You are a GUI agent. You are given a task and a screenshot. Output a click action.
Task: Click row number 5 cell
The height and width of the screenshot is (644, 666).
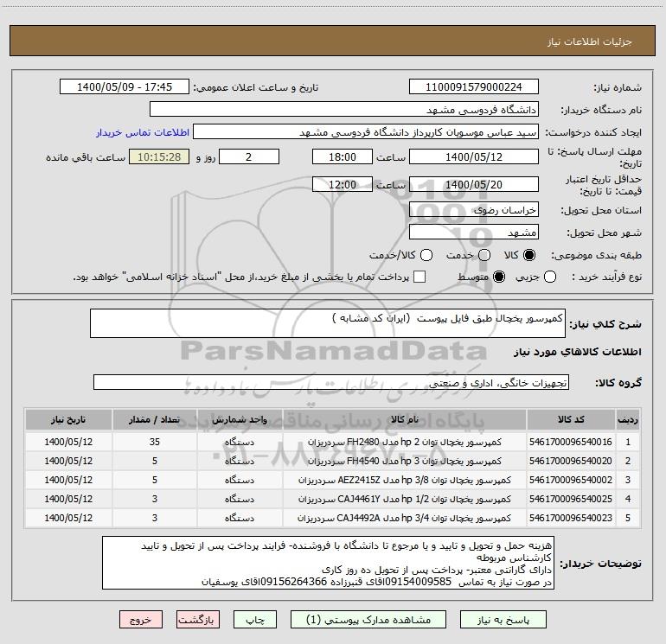tap(628, 519)
